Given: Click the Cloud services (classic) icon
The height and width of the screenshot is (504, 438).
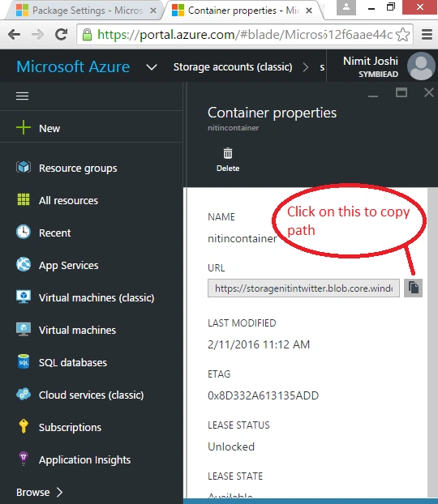Looking at the screenshot, I should coord(24,394).
